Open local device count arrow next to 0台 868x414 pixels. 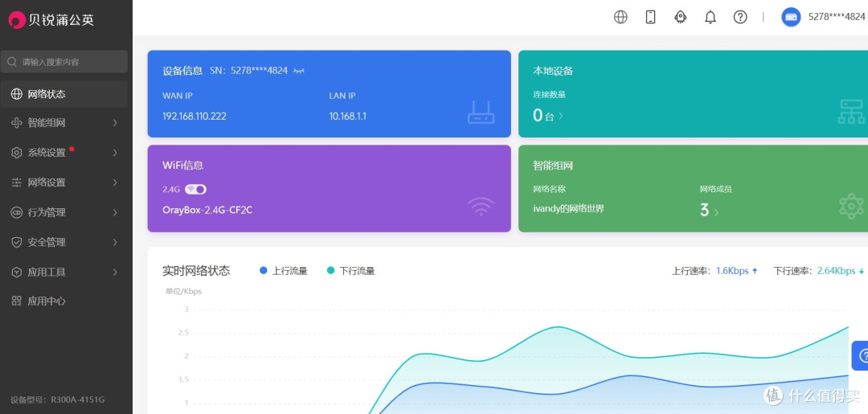point(561,117)
